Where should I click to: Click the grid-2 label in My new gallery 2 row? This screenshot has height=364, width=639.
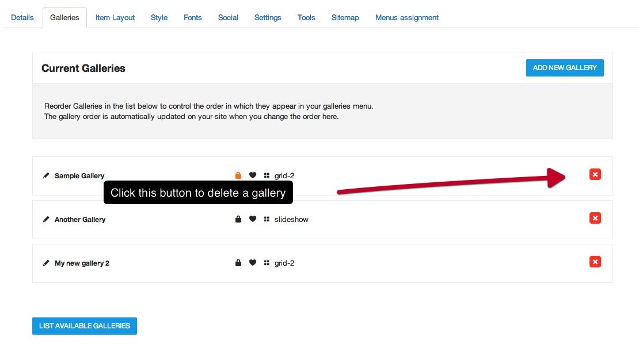[x=284, y=263]
